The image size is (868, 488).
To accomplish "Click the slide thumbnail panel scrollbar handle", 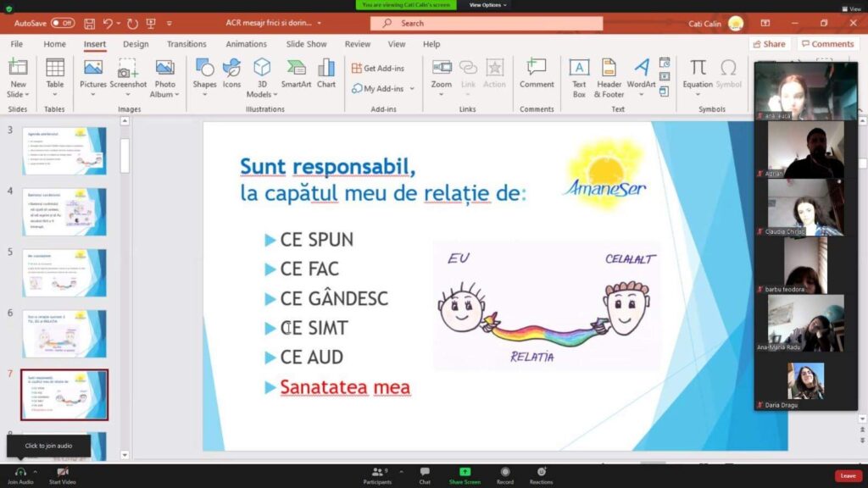I will coord(125,156).
